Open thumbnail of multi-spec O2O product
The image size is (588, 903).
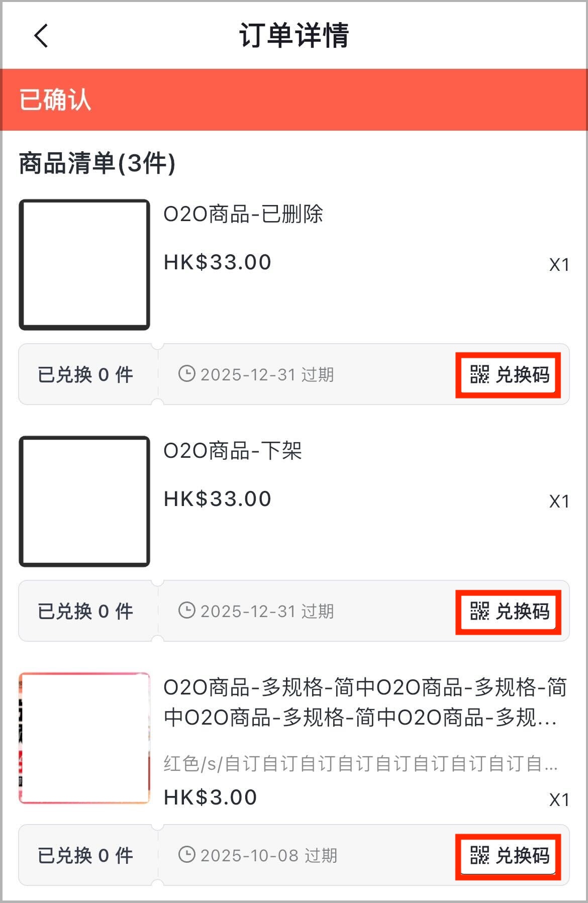[x=84, y=738]
